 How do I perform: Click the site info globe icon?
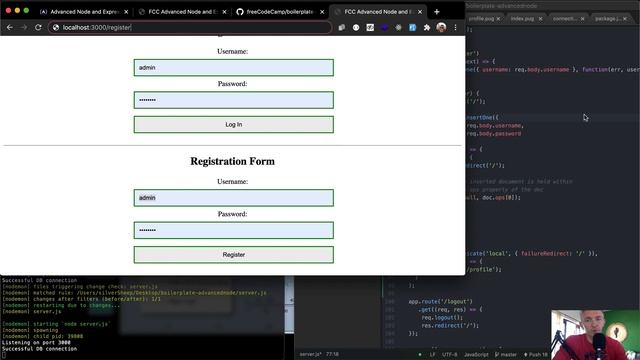pyautogui.click(x=56, y=27)
